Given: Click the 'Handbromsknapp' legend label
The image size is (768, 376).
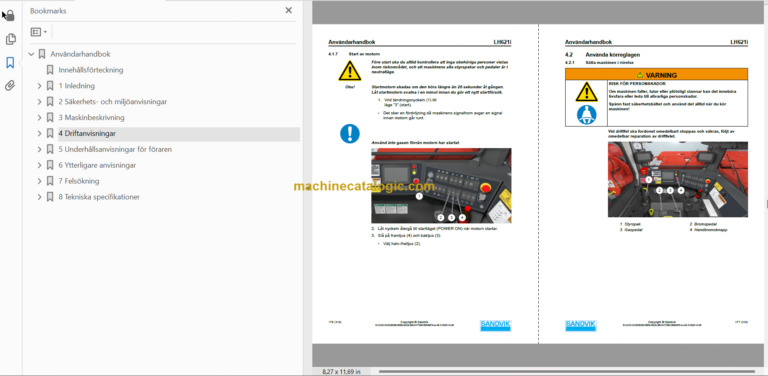Looking at the screenshot, I should pyautogui.click(x=710, y=229).
